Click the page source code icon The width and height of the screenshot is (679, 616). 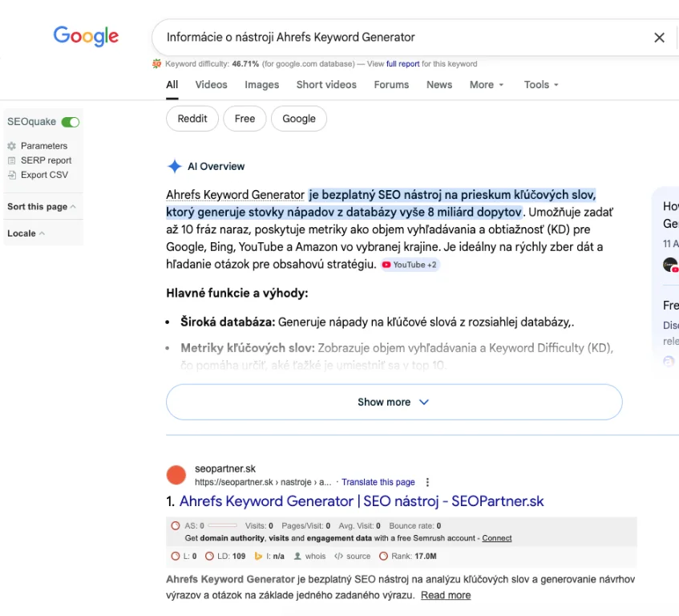338,556
